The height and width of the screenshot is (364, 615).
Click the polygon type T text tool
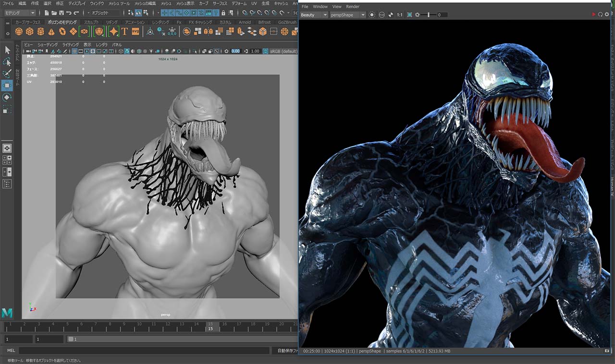(x=124, y=32)
